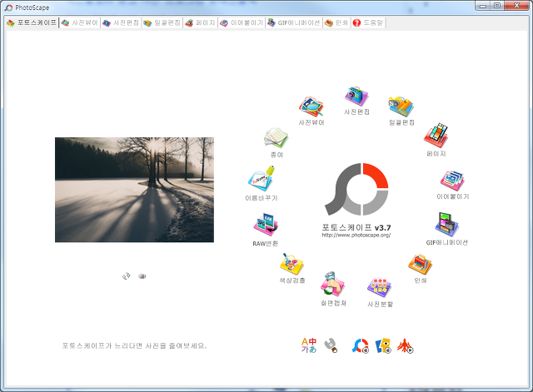533x392 pixels.
Task: Open the 도움말 help tab
Action: (368, 22)
